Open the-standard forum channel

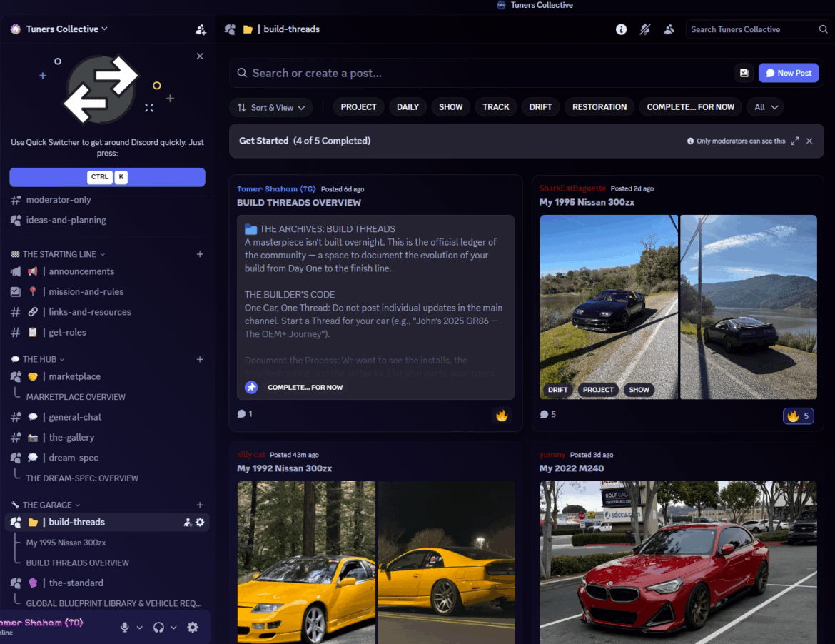pyautogui.click(x=106, y=583)
